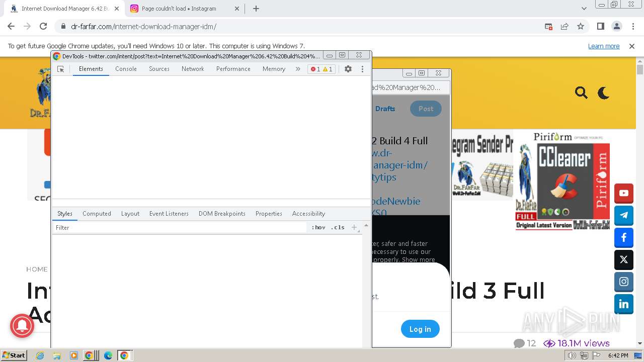Switch to the Elements tab

click(91, 69)
